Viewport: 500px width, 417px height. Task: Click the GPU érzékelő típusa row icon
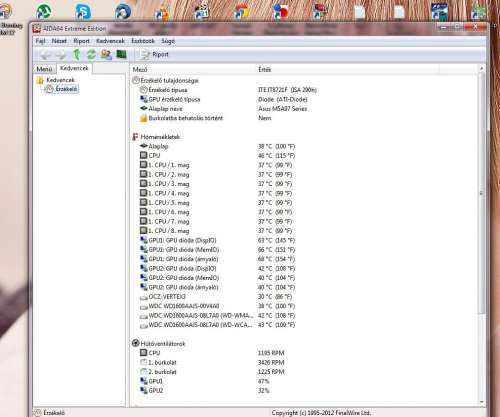click(x=144, y=99)
